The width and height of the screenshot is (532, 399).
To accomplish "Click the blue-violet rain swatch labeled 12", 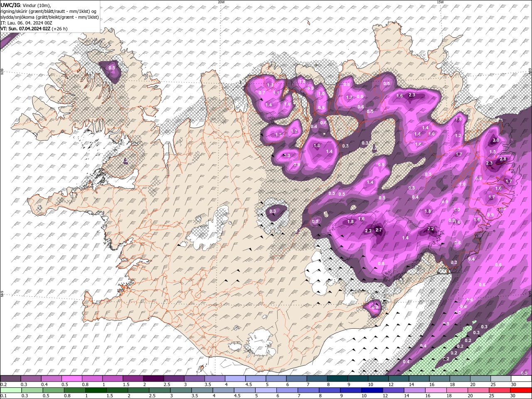I will pyautogui.click(x=393, y=390).
